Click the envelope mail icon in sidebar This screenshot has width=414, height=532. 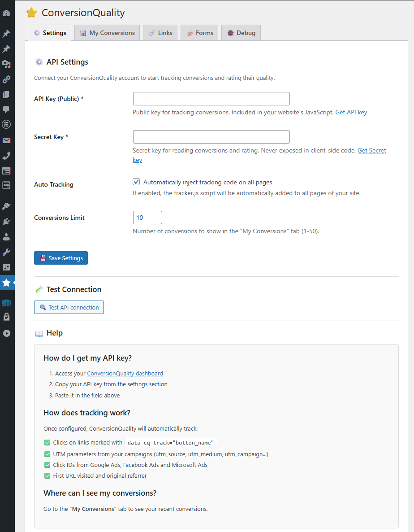(x=6, y=140)
